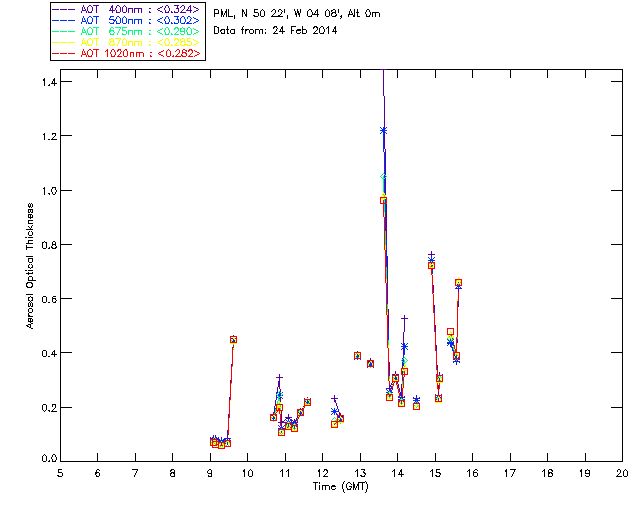Click the blue star marker at 1.22 peak
640x512 pixels.
tap(383, 131)
